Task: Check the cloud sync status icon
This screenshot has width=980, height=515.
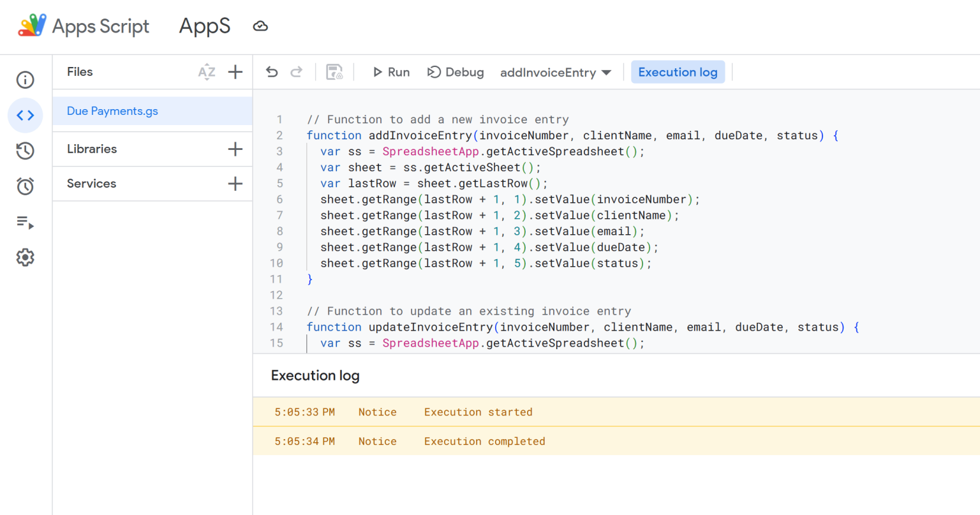Action: click(x=260, y=26)
